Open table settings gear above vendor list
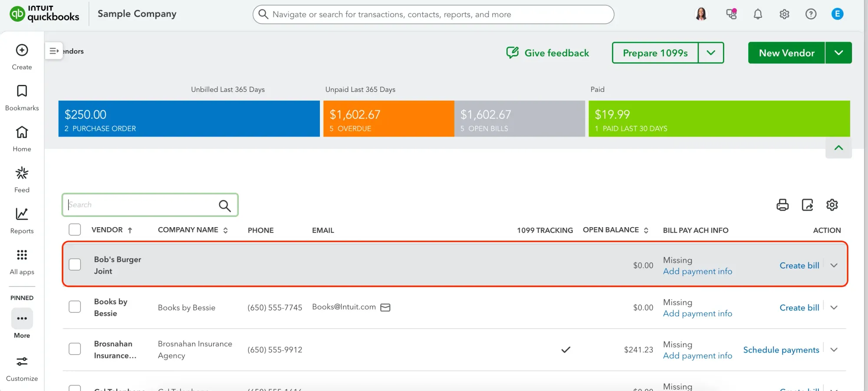Viewport: 868px width, 391px height. tap(832, 205)
